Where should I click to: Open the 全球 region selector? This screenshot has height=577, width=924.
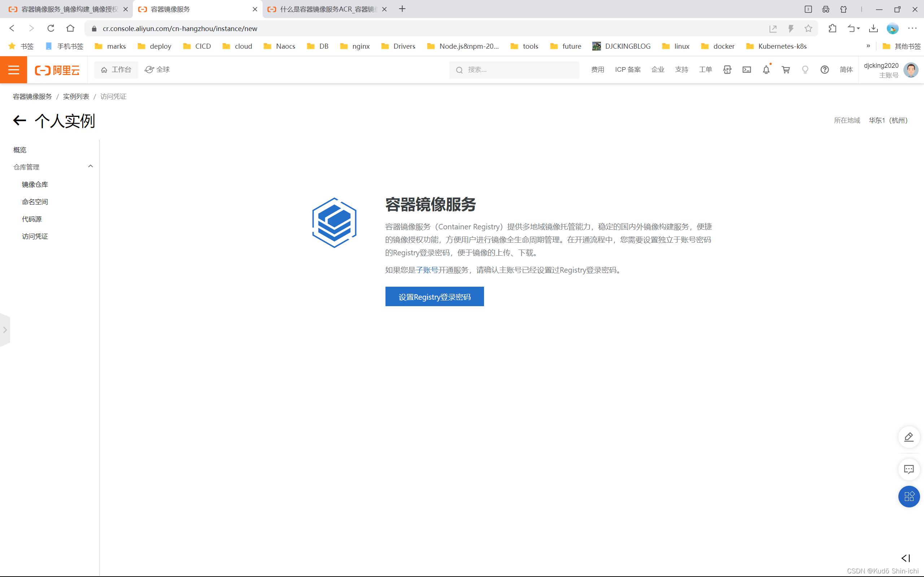coord(157,70)
